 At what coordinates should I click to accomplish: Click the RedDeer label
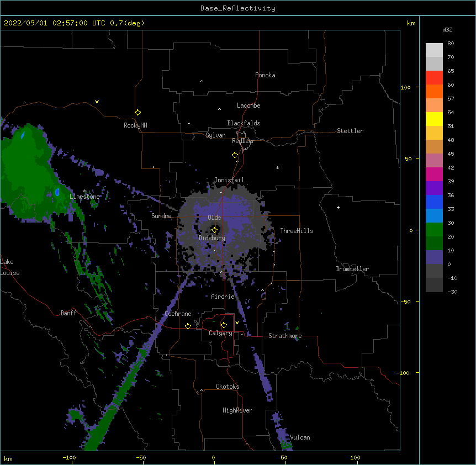coord(243,141)
